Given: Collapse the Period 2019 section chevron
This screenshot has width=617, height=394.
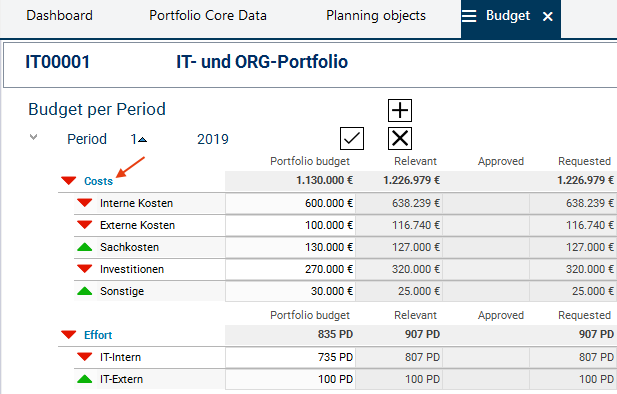Looking at the screenshot, I should 34,137.
